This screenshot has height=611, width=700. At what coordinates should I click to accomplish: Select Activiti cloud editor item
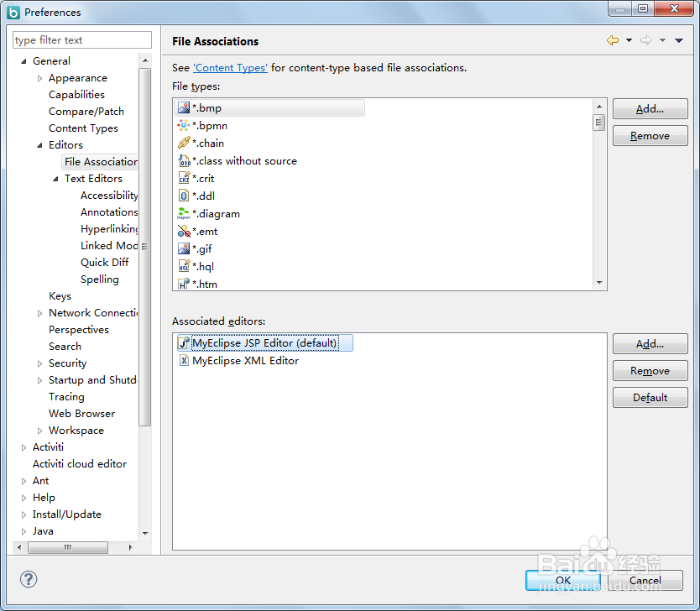(x=80, y=464)
